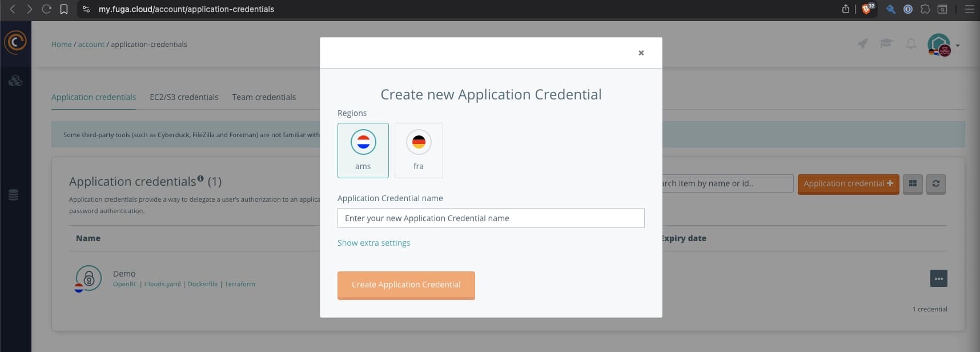Open Terraform link for Demo
Viewport: 980px width, 352px height.
tap(239, 284)
